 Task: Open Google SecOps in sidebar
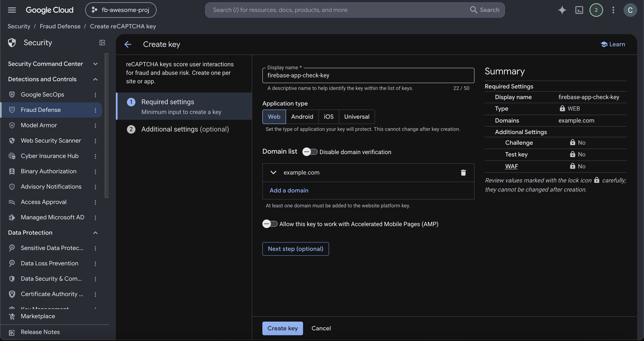[42, 95]
